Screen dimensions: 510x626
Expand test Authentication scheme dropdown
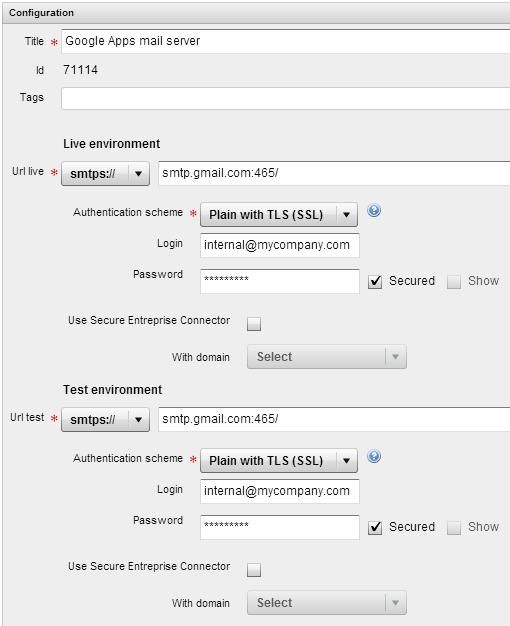(x=279, y=461)
